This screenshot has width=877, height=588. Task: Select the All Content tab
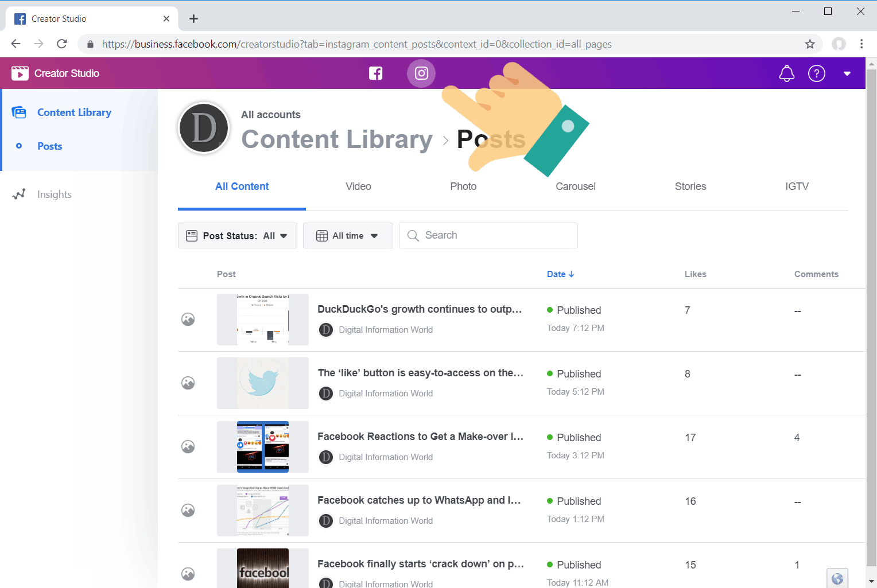242,186
